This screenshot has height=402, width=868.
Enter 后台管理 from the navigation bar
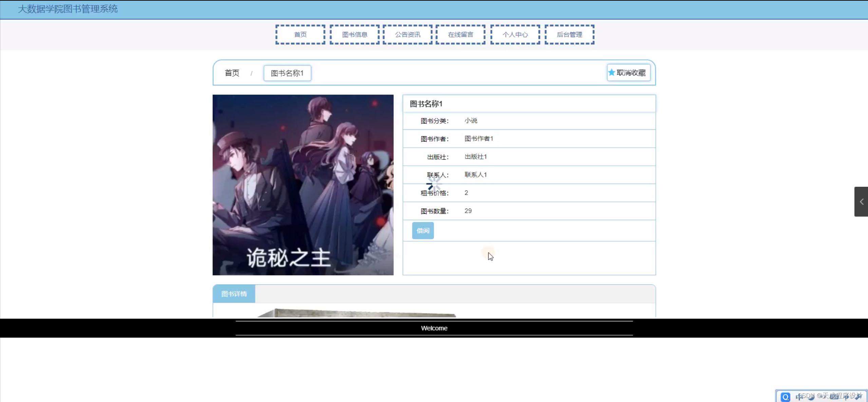569,35
